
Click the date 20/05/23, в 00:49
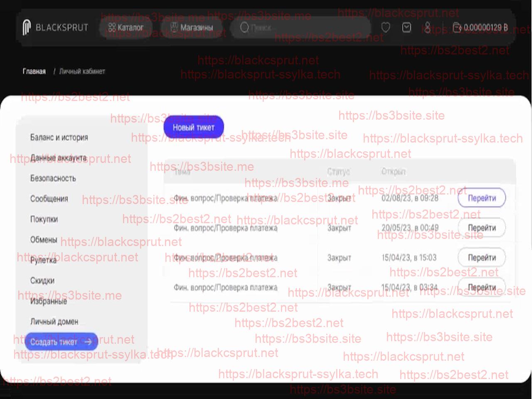point(410,228)
